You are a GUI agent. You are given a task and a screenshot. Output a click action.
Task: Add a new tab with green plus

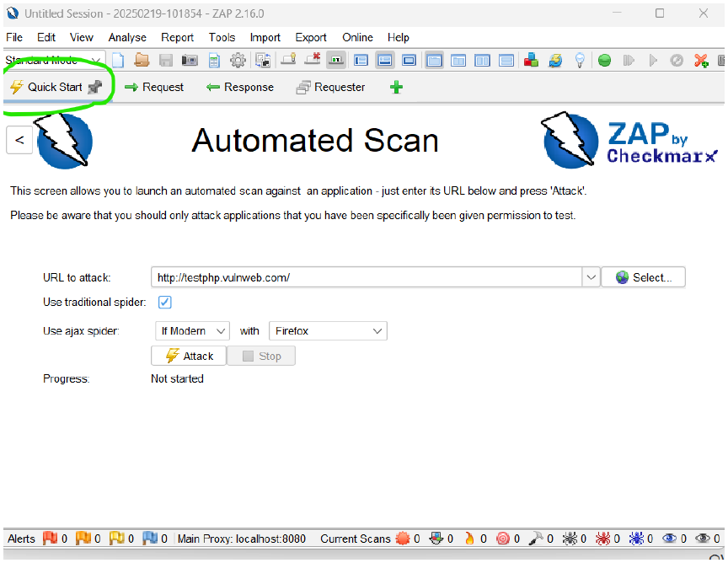[x=396, y=87]
